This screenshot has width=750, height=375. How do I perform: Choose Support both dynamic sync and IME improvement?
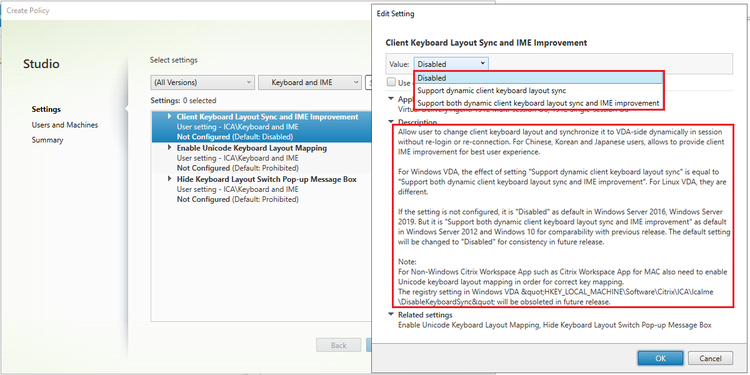coord(539,103)
